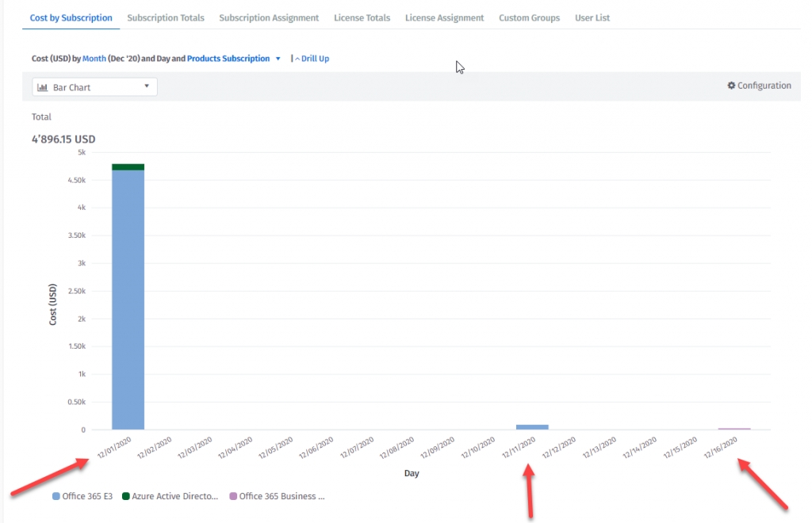The height and width of the screenshot is (523, 812).
Task: Go to the License Totals tab
Action: coord(362,17)
